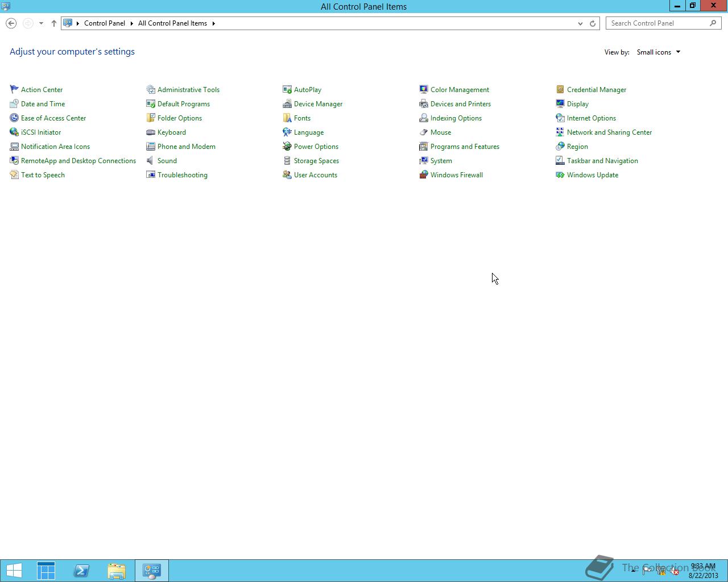Open the Fonts folder icon
The image size is (728, 582).
point(287,118)
